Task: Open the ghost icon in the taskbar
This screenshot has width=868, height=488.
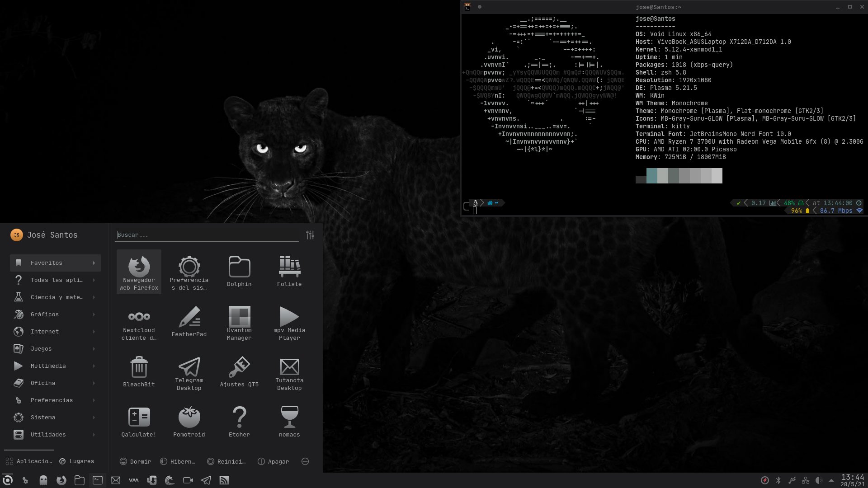Action: pyautogui.click(x=43, y=480)
